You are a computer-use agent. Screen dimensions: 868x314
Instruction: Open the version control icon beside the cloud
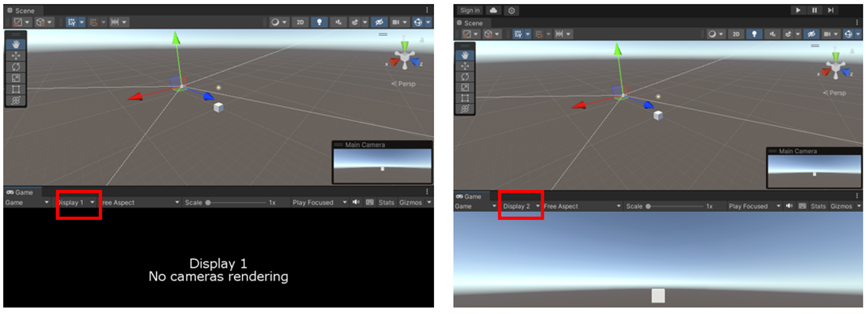[511, 10]
